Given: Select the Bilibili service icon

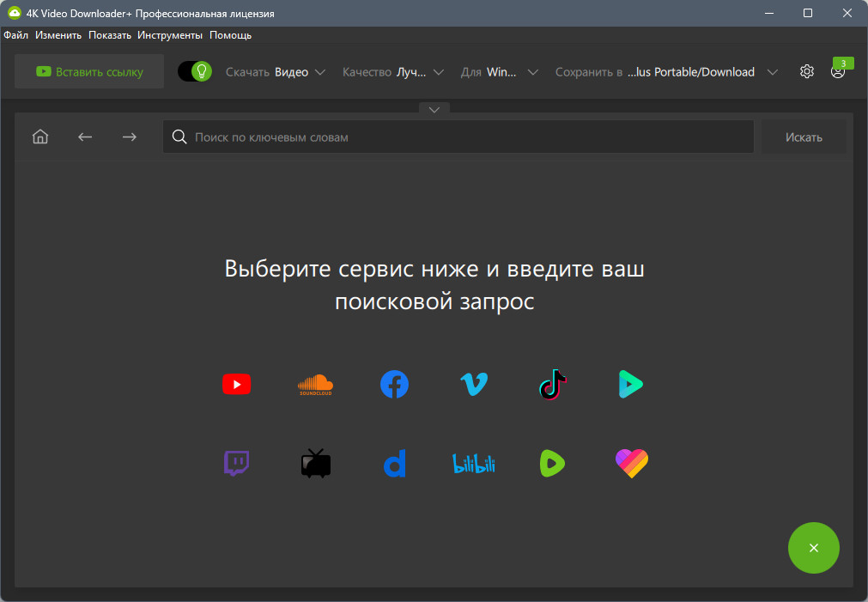Looking at the screenshot, I should 474,464.
